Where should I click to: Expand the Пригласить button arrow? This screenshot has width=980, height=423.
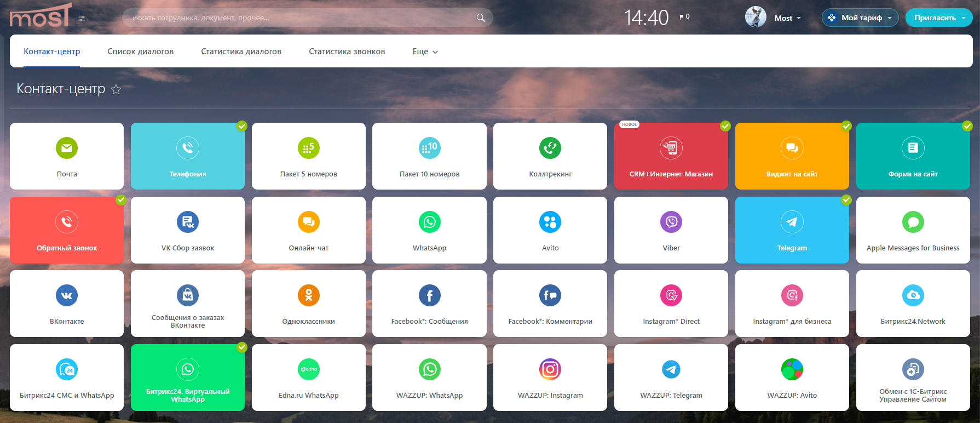click(x=964, y=18)
